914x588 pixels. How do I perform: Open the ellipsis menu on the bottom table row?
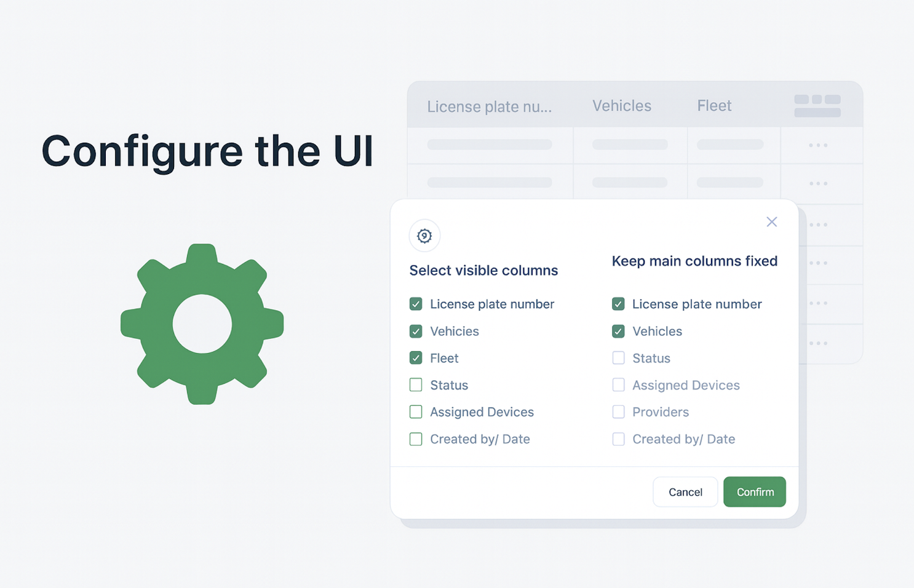pos(818,343)
